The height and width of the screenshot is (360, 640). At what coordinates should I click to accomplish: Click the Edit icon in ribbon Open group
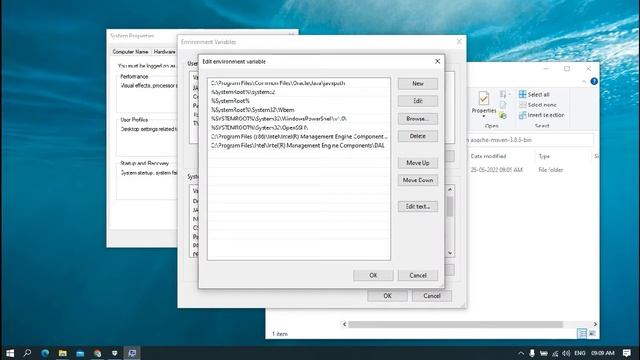pos(503,105)
